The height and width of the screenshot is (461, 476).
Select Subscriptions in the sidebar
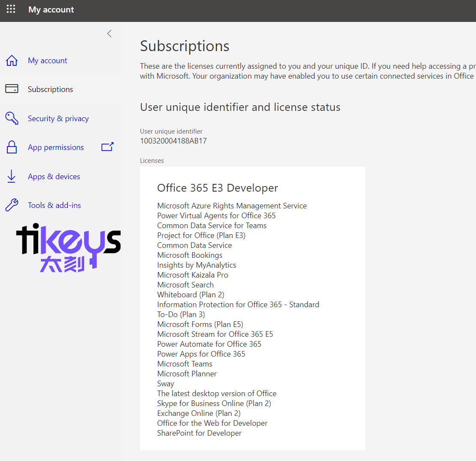click(50, 89)
